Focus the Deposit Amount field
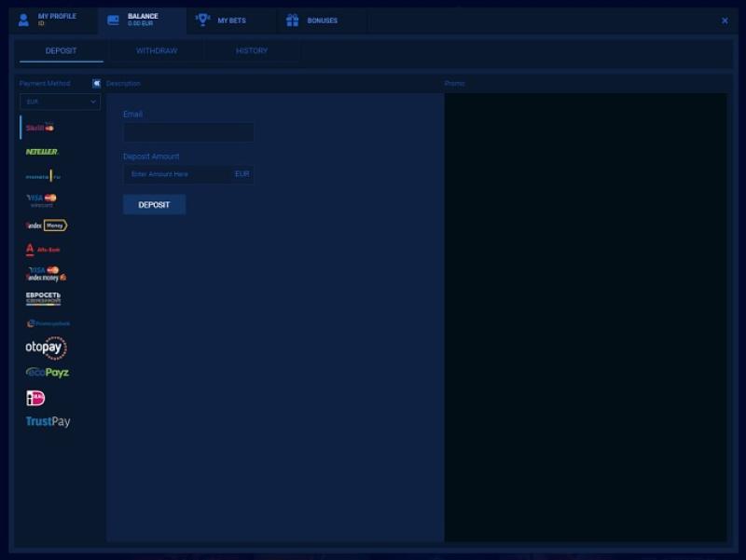Image resolution: width=746 pixels, height=560 pixels. coord(179,174)
